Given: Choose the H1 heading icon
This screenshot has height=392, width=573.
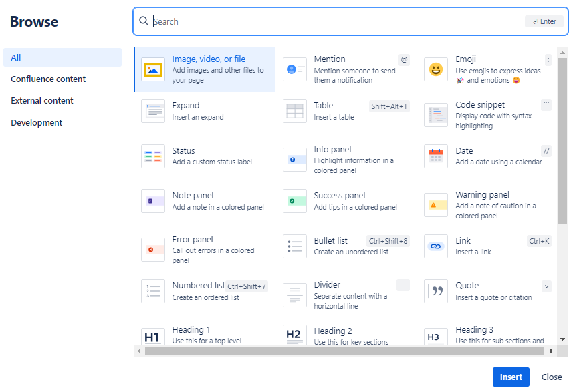Looking at the screenshot, I should pos(152,337).
